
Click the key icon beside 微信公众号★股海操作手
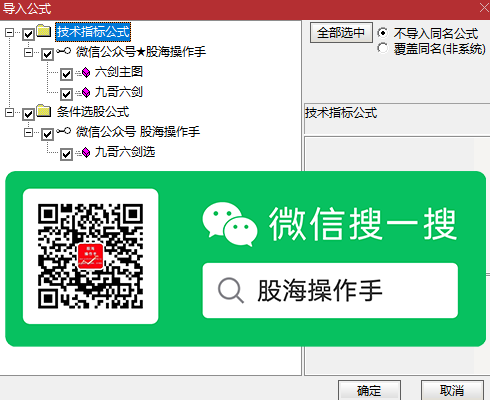pyautogui.click(x=63, y=51)
